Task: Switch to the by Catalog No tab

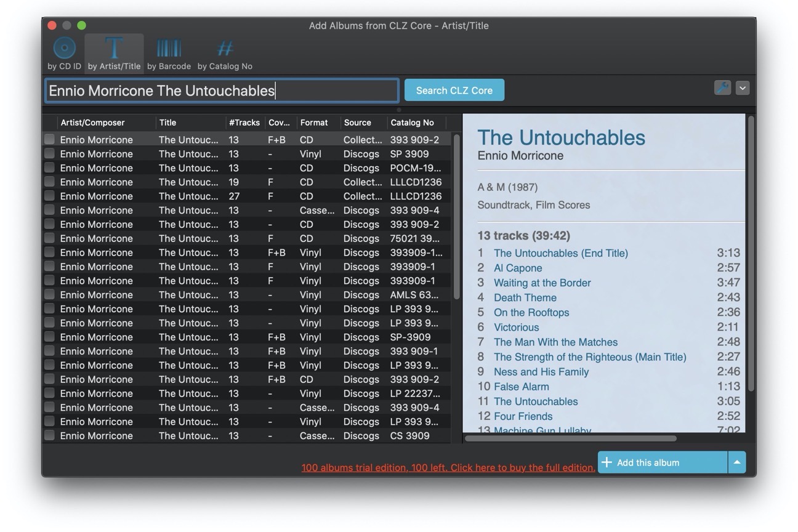Action: (225, 53)
